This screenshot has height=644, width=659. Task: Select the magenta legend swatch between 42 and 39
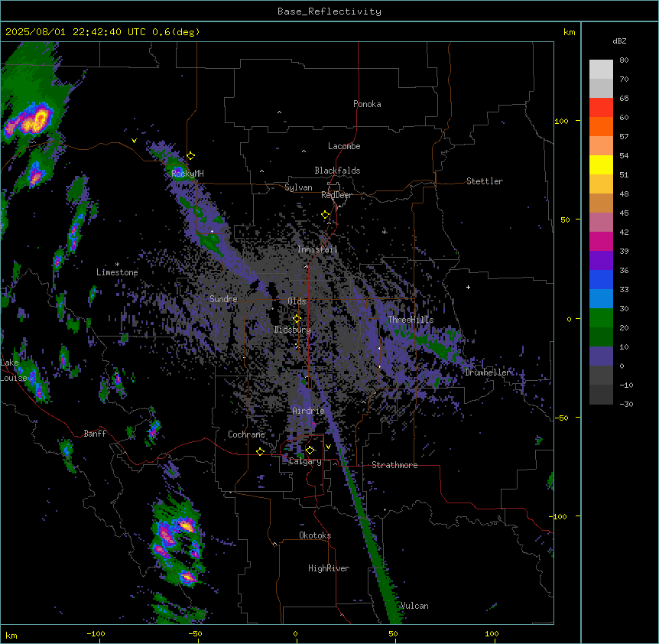[601, 241]
